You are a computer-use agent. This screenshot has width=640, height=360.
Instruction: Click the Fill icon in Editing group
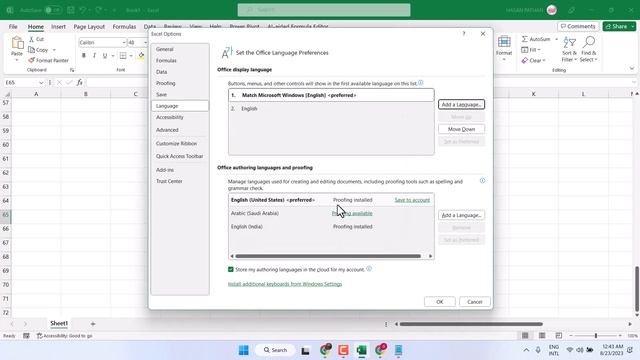click(524, 50)
